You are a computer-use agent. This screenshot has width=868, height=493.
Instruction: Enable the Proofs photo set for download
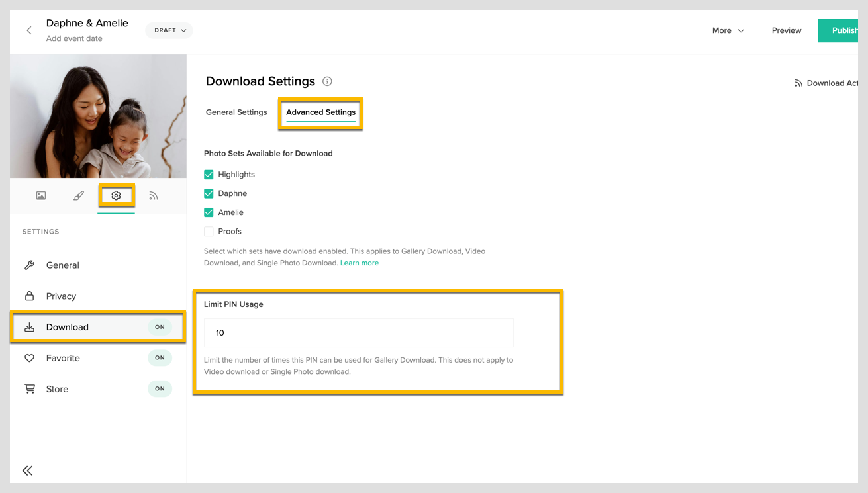click(x=209, y=231)
